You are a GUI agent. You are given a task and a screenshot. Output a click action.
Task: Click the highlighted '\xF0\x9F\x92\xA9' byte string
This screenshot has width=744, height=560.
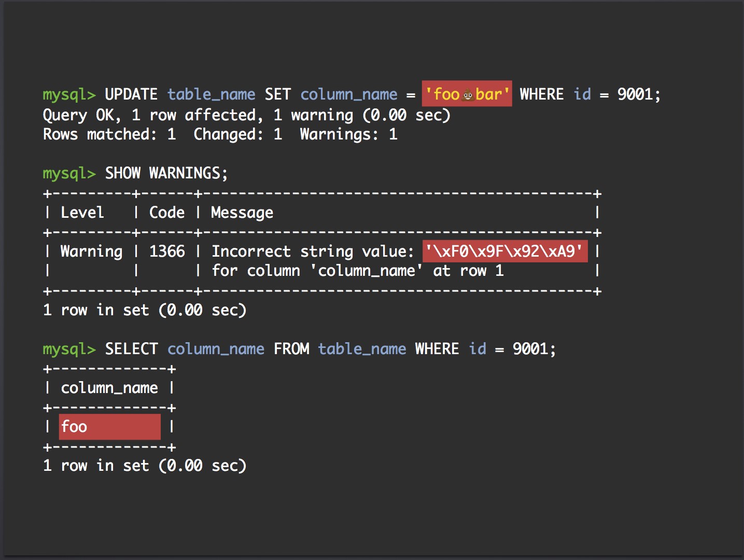[505, 251]
